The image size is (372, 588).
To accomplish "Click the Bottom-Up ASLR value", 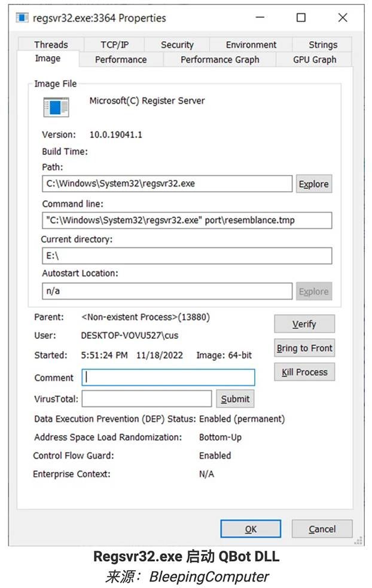I will [x=220, y=437].
